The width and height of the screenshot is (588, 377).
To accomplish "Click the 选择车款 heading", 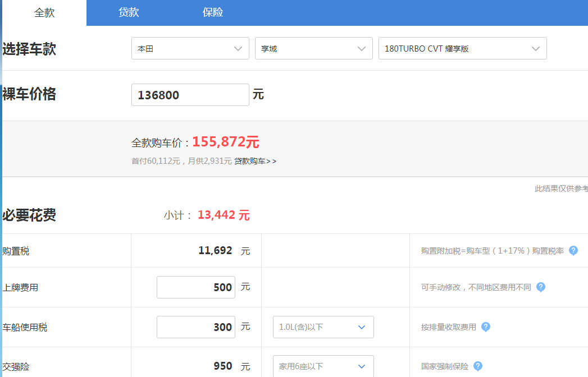I will tap(29, 49).
